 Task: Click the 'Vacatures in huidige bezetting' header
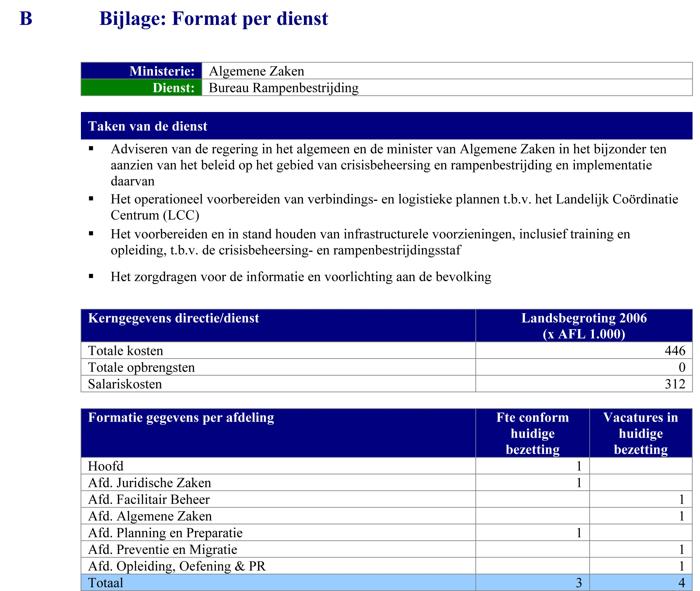640,433
